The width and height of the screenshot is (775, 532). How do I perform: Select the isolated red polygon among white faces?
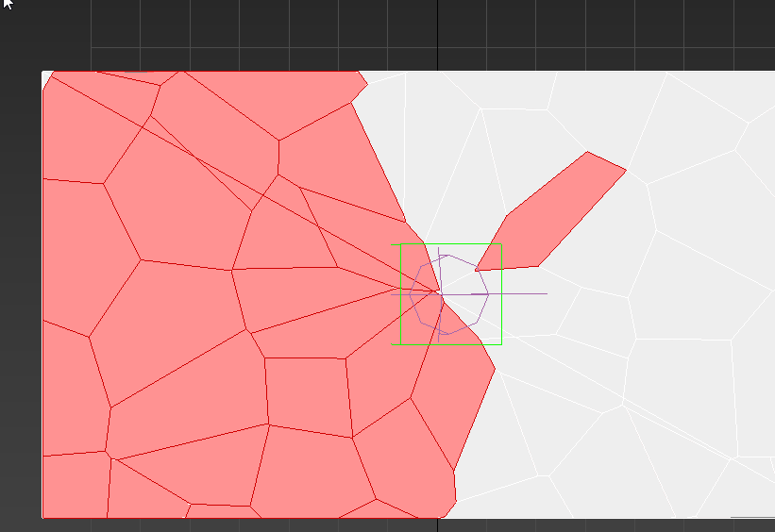click(548, 212)
